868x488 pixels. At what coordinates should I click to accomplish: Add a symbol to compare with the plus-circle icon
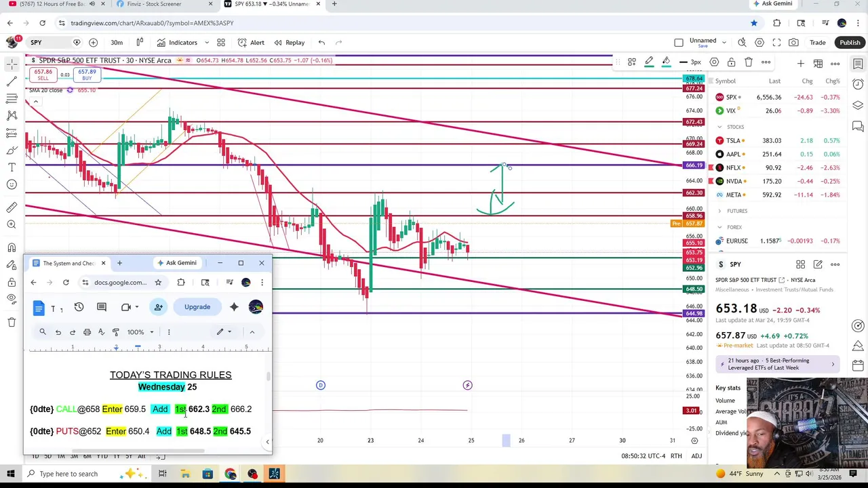tap(93, 43)
